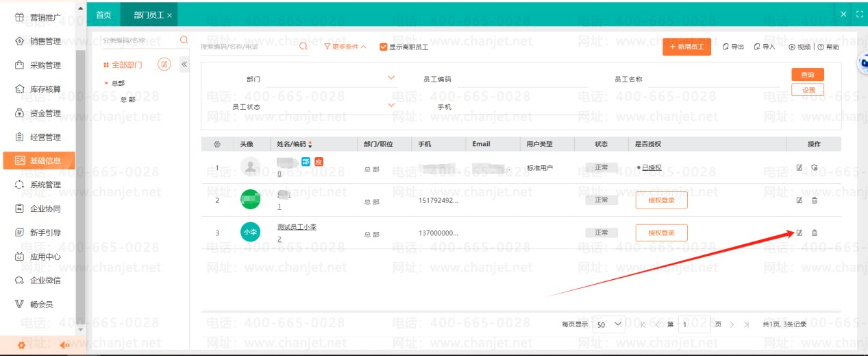Click the delete trash icon for 测试员工小李
Screen dimensions: 868x356
point(815,233)
